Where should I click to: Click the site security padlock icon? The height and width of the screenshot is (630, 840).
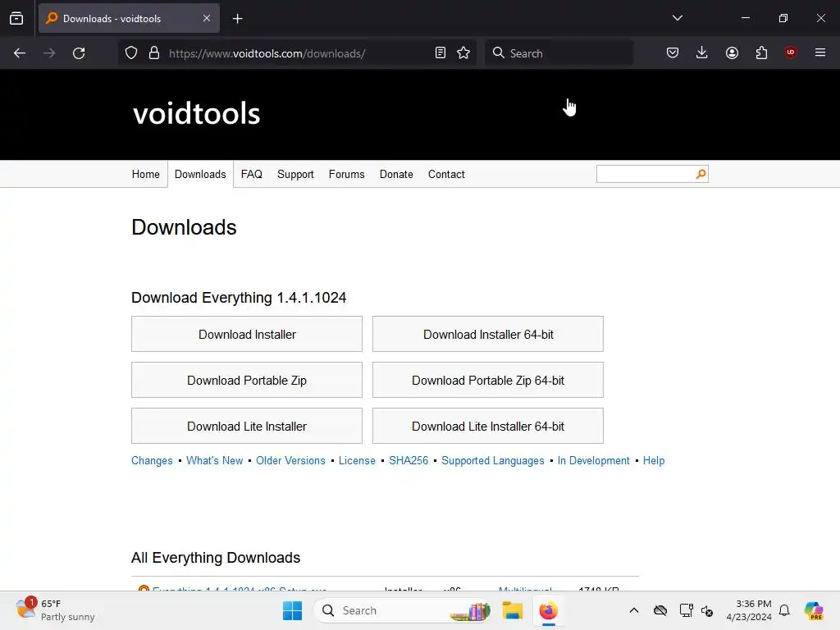[154, 53]
